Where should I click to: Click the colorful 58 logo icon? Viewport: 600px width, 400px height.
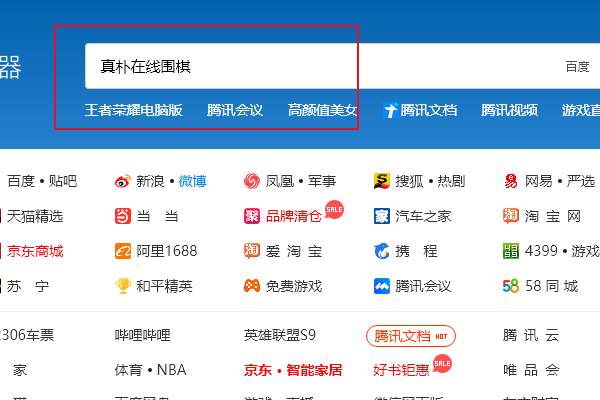(x=511, y=286)
